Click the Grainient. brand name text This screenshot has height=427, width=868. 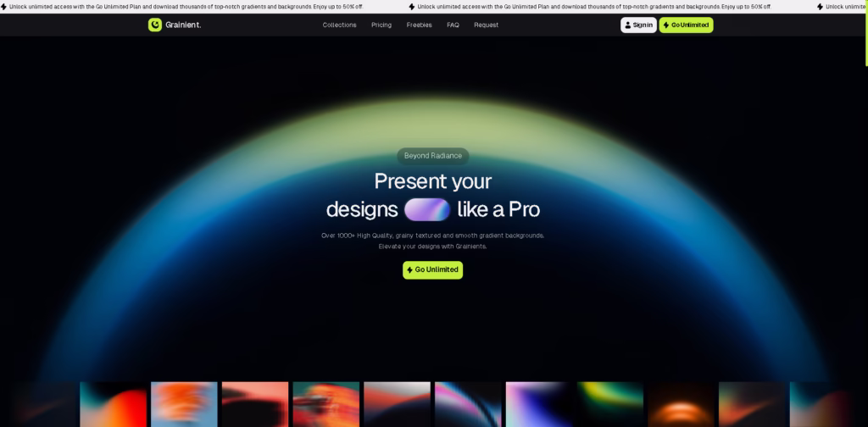tap(183, 25)
